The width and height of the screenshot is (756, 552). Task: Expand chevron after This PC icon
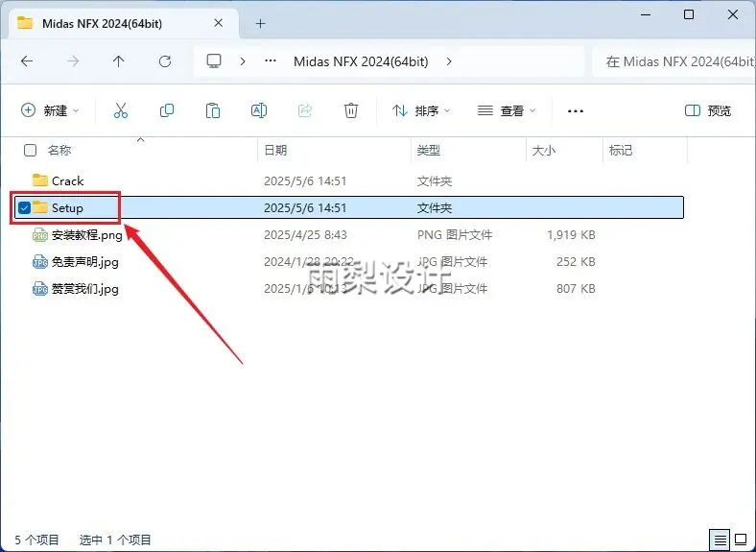pyautogui.click(x=243, y=61)
